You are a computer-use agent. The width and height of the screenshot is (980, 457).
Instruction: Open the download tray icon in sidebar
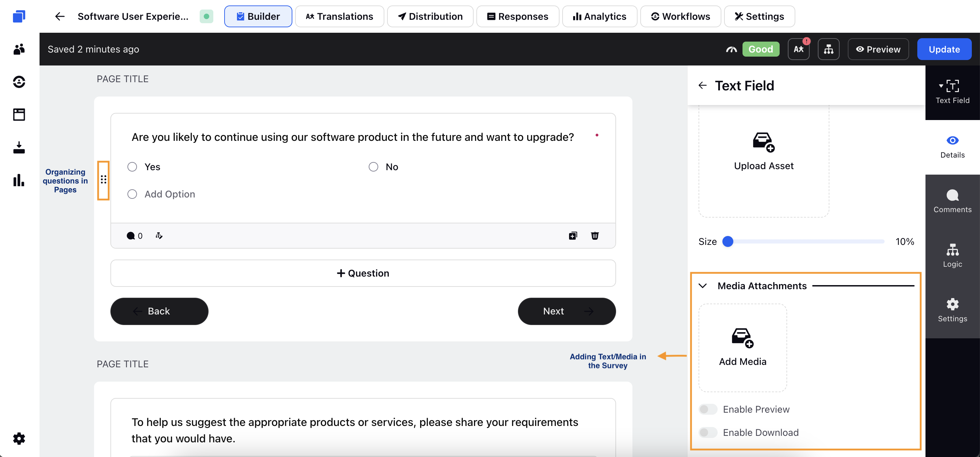tap(19, 147)
